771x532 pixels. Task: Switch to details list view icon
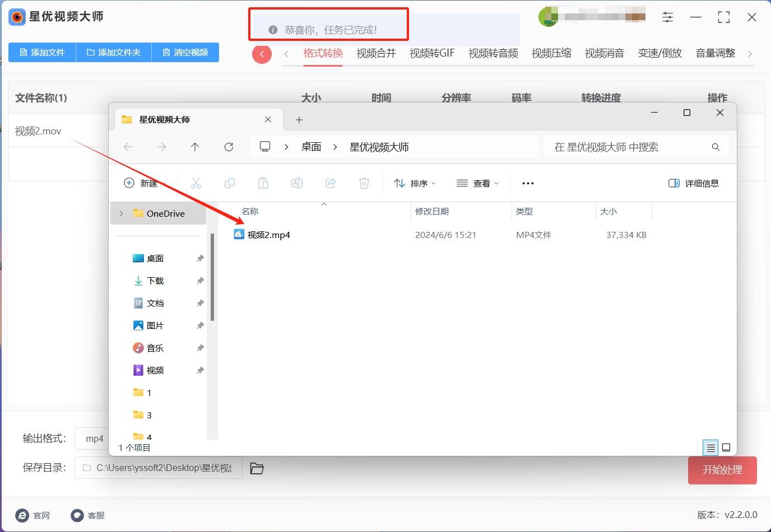(x=710, y=447)
